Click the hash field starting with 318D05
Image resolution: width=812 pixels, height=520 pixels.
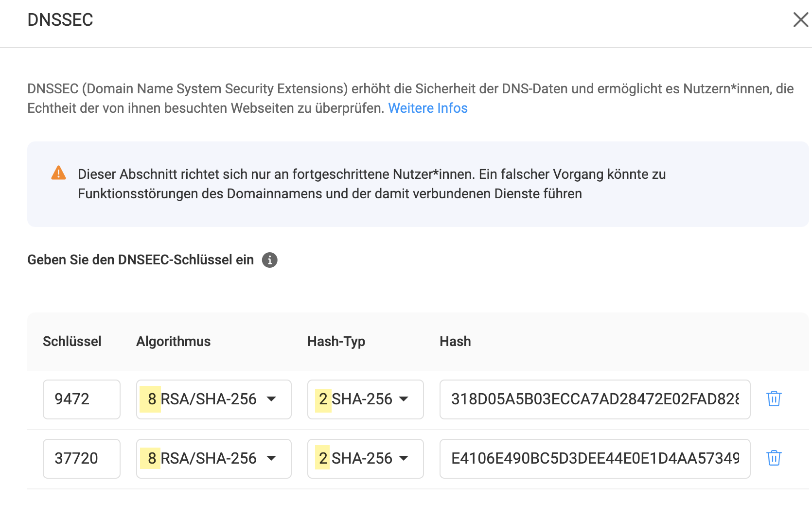tap(594, 399)
